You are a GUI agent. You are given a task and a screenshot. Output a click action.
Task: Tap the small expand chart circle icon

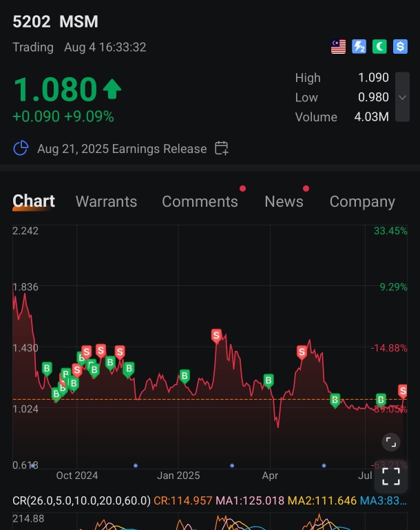391,442
